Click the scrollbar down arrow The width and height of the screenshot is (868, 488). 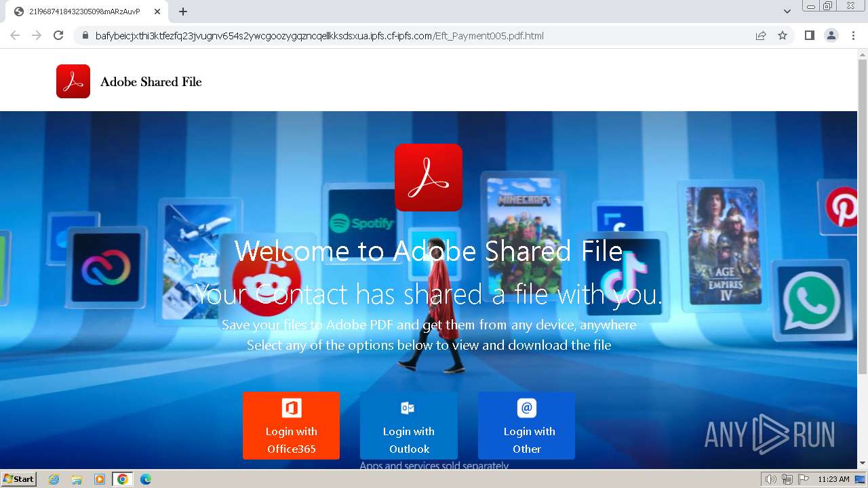coord(863,463)
